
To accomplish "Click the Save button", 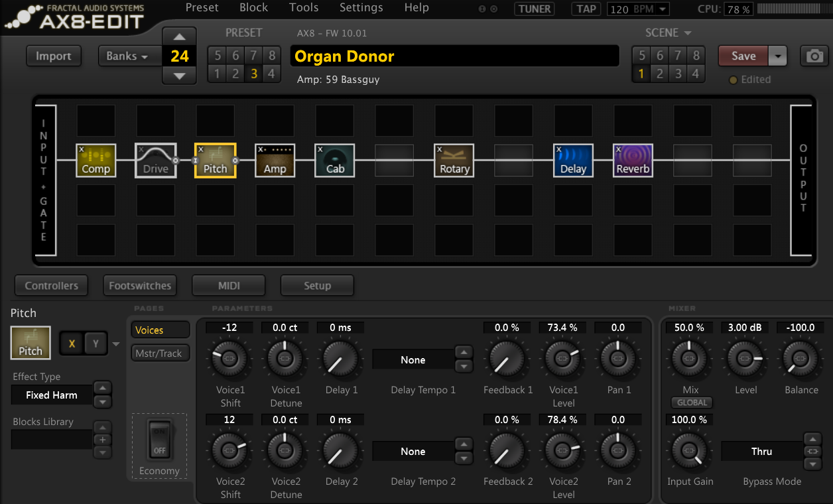I will tap(743, 56).
